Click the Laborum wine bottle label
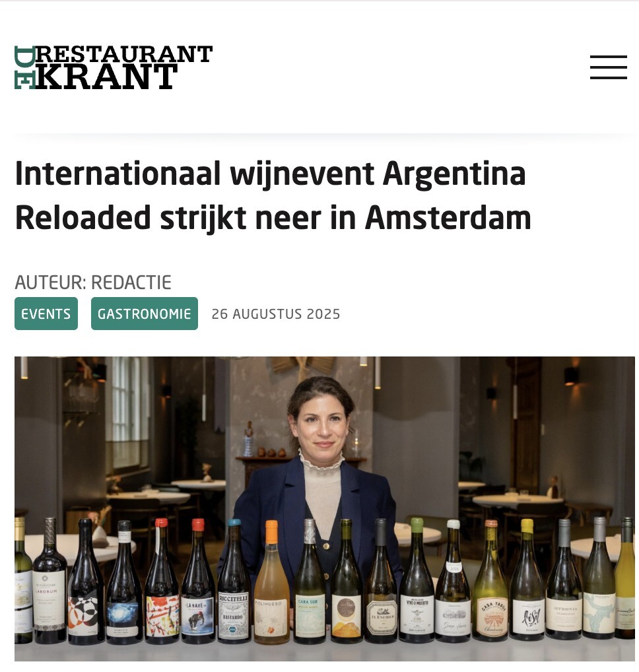Viewport: 639px width, 672px height. click(50, 600)
